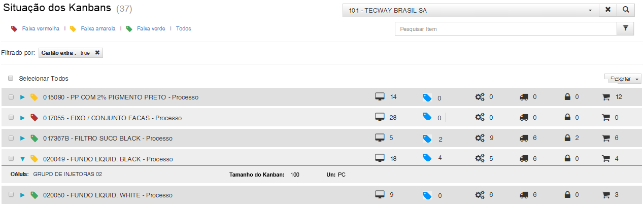Click the gears icon on row 020049

tap(480, 158)
